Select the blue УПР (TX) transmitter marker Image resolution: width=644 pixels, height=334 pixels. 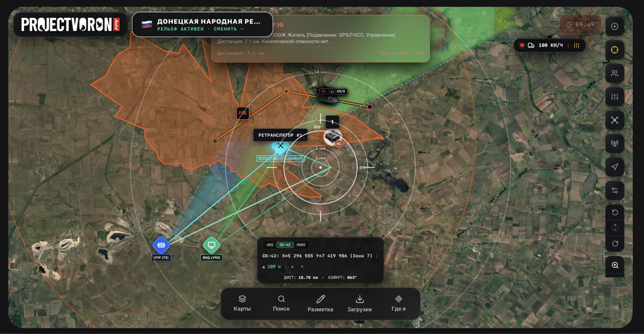(161, 245)
